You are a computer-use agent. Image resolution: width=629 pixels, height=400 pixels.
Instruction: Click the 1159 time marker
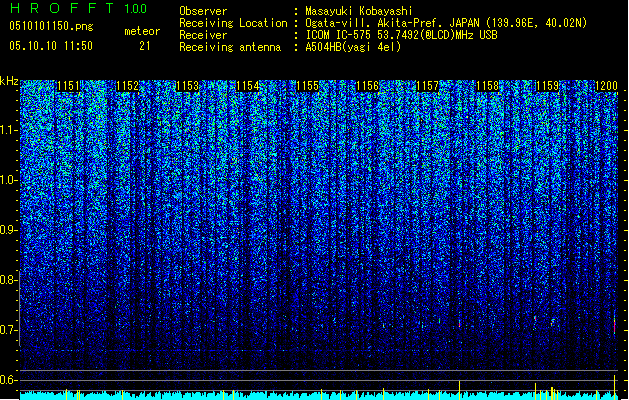(548, 86)
